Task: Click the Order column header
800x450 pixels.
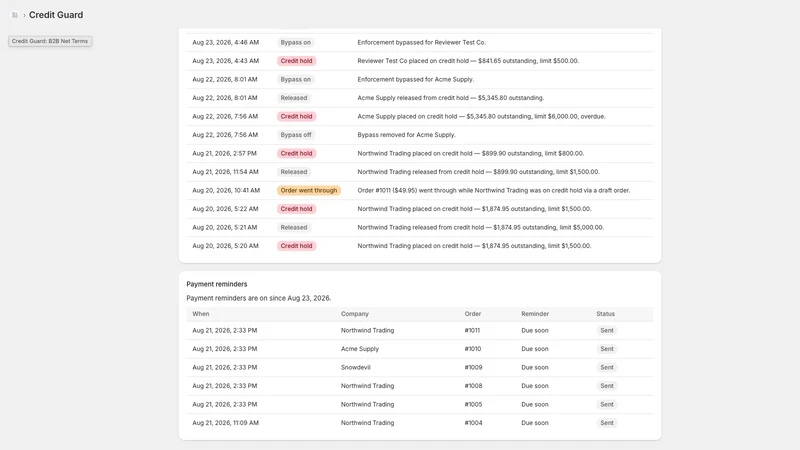Action: tap(472, 314)
